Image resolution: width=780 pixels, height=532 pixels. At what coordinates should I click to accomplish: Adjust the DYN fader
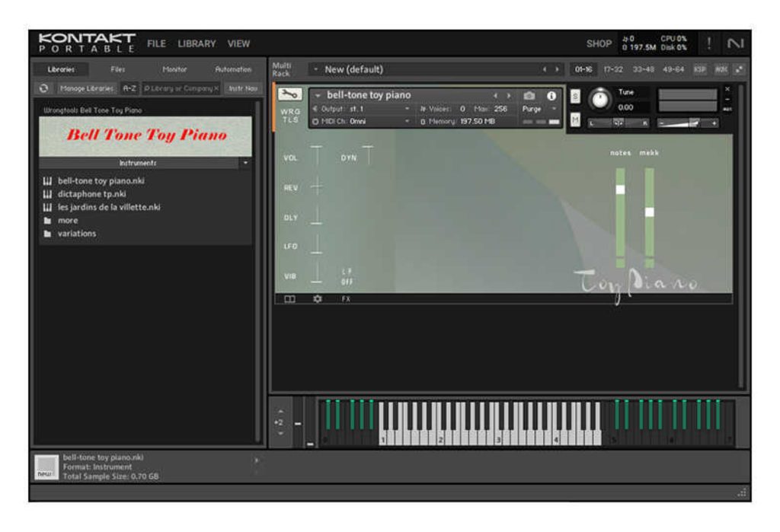click(x=368, y=155)
